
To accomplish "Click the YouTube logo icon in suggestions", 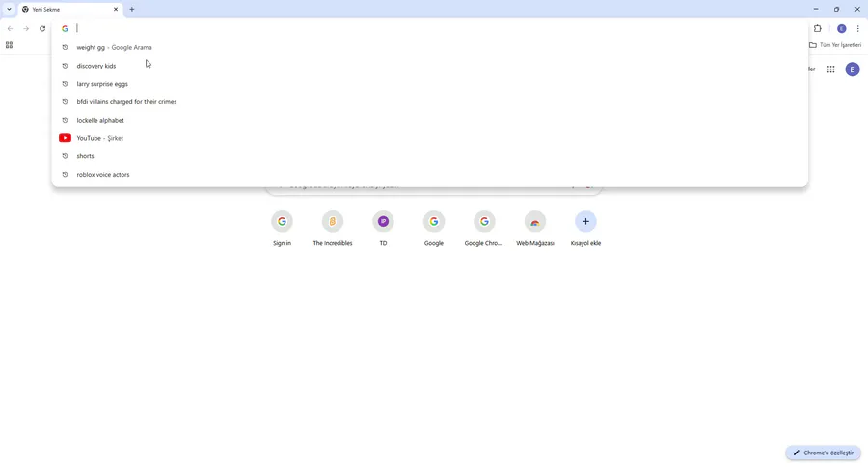I will pyautogui.click(x=65, y=138).
